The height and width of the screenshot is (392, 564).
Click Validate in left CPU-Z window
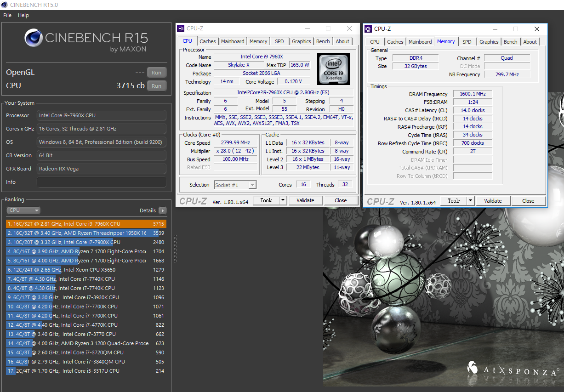tap(305, 200)
